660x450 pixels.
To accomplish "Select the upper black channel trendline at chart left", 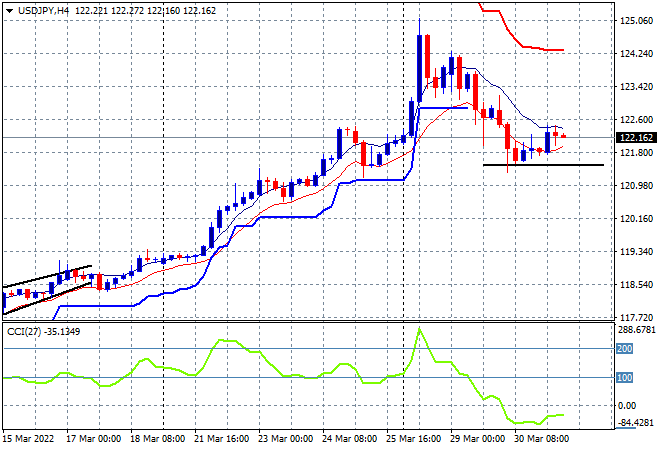I will pos(47,277).
